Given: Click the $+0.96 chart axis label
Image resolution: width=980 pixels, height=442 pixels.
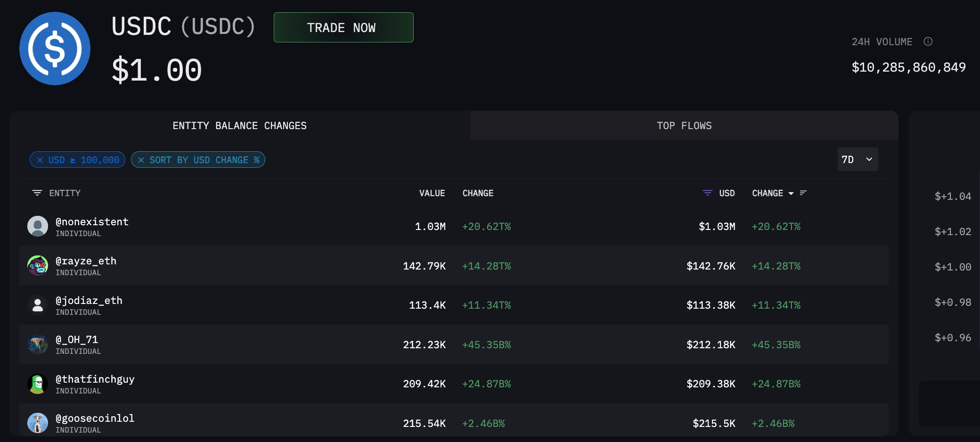Looking at the screenshot, I should [953, 338].
